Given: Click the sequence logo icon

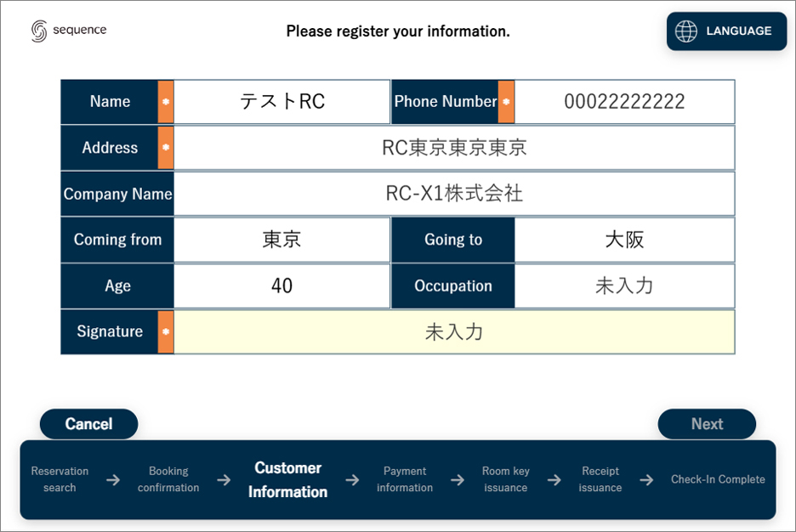Looking at the screenshot, I should coord(39,31).
